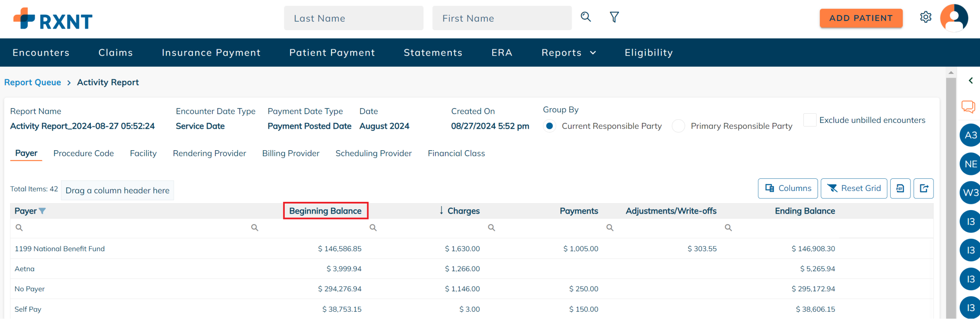This screenshot has width=980, height=319.
Task: Select Current Responsible Party radio button
Action: click(x=549, y=126)
